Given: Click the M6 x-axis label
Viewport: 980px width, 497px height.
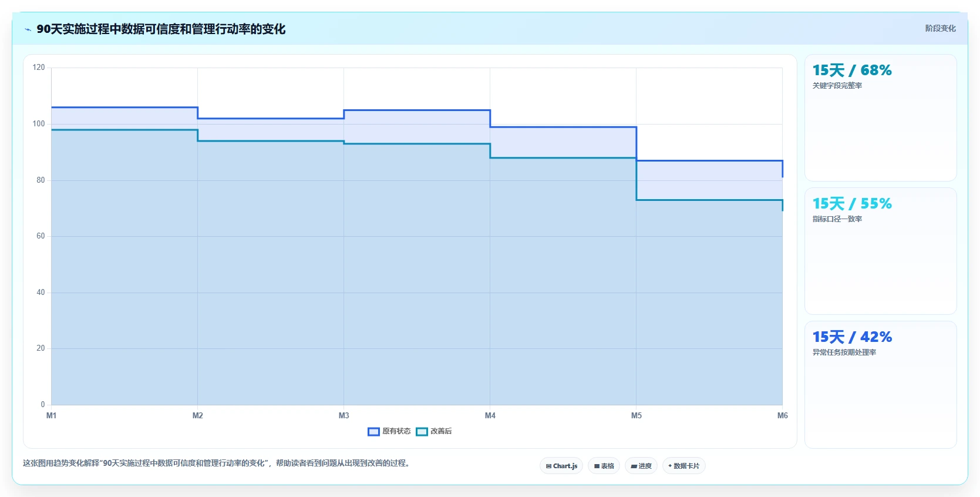Looking at the screenshot, I should (783, 415).
